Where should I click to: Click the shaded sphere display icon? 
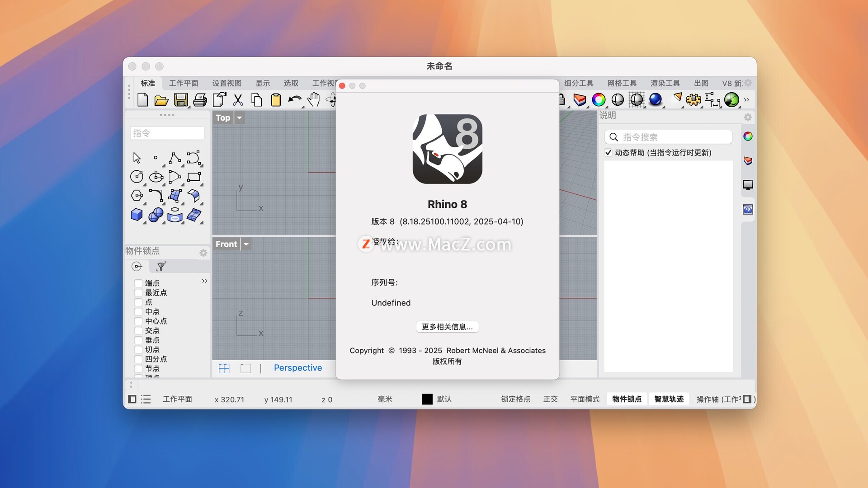click(618, 99)
